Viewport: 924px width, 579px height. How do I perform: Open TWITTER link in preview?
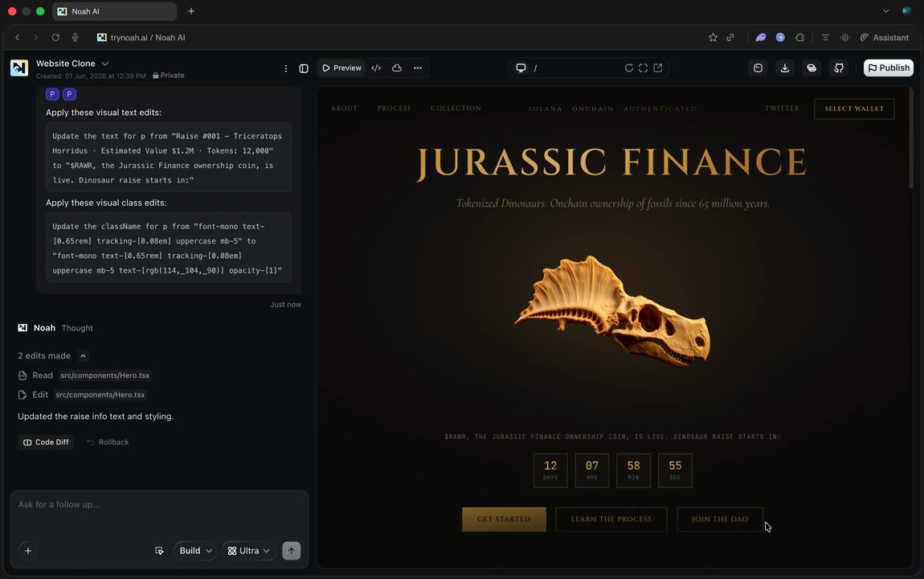782,109
